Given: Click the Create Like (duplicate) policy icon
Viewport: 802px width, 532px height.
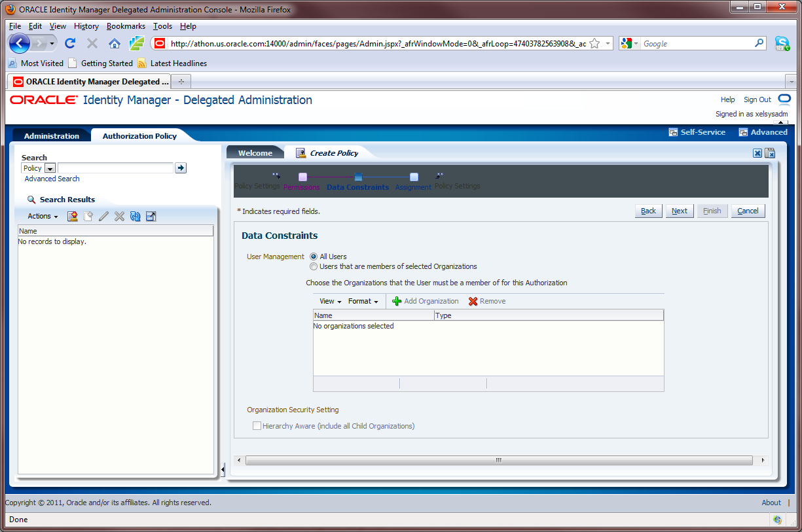Looking at the screenshot, I should coord(88,216).
